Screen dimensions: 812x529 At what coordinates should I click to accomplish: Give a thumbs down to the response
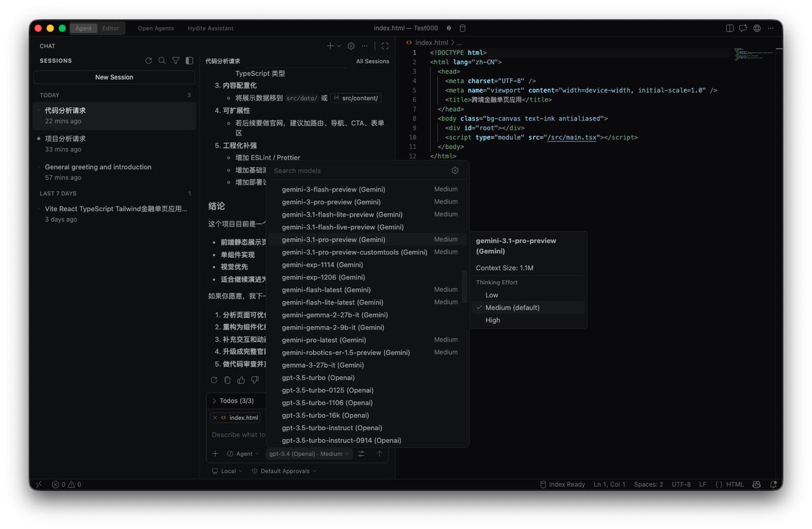255,380
